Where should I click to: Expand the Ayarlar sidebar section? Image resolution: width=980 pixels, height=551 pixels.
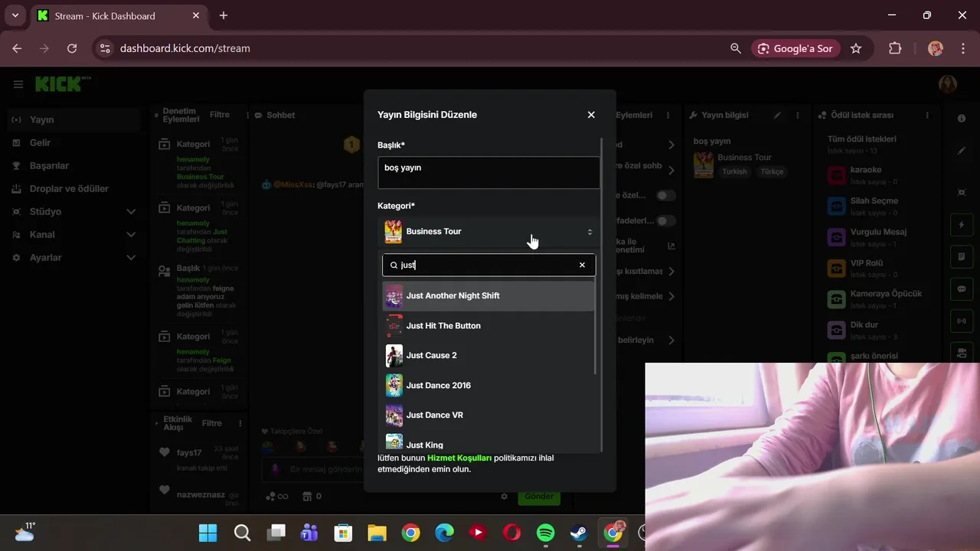click(x=73, y=258)
